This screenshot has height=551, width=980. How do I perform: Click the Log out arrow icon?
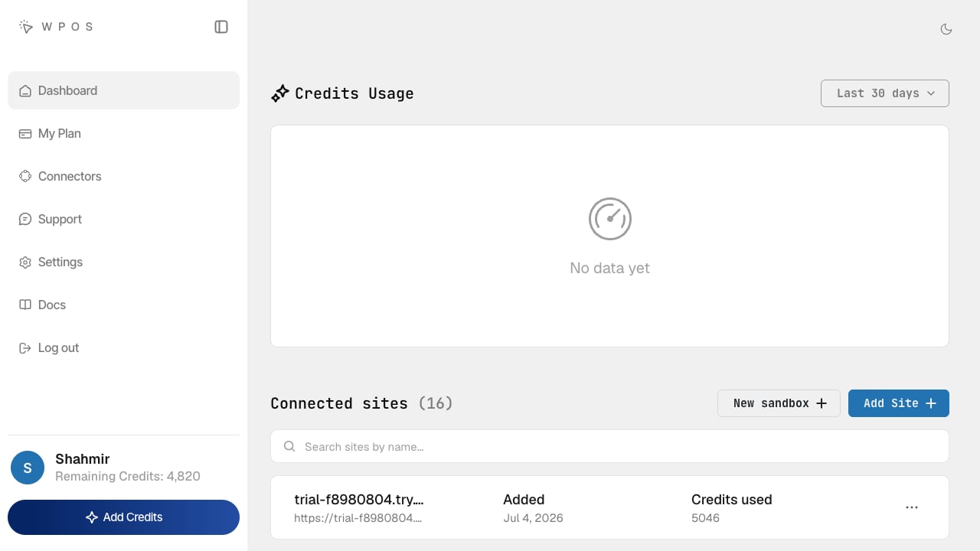click(24, 347)
